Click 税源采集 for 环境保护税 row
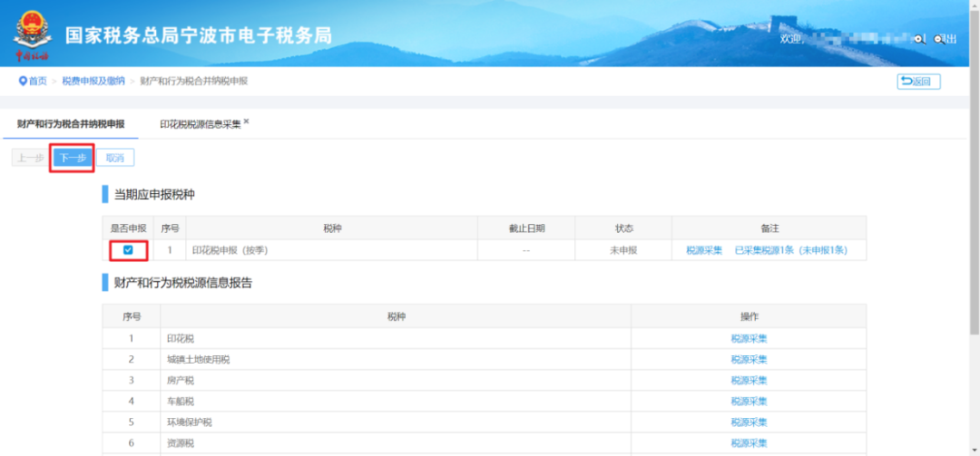The image size is (980, 456). [749, 422]
